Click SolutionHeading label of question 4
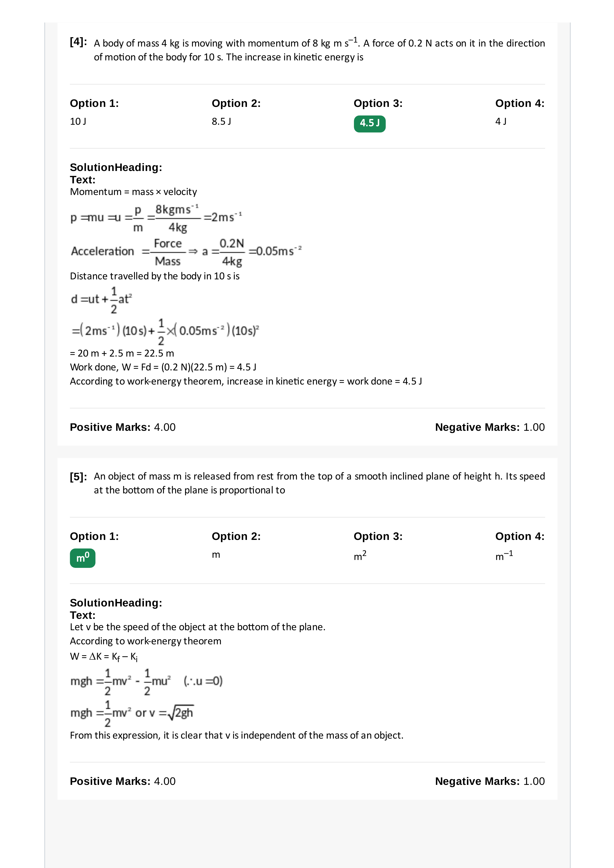614x868 pixels. 116,167
